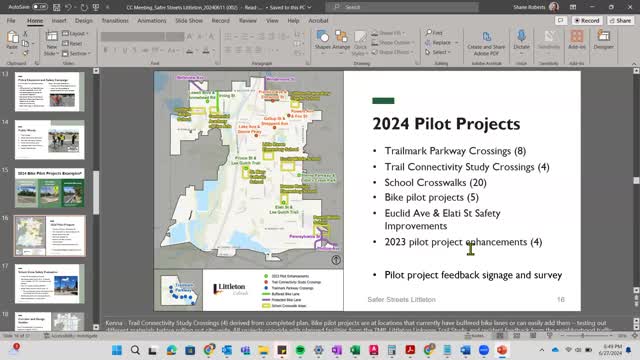Open the taskbar Search icon
Screen dimensions: 640x360
135,350
